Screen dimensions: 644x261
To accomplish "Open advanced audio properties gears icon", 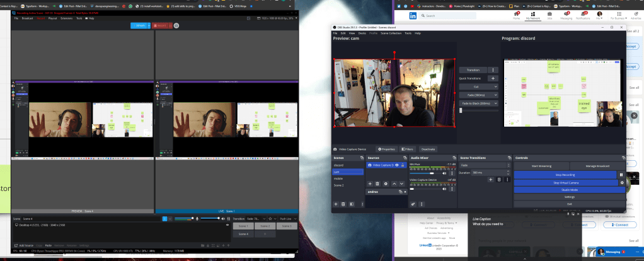I will (413, 204).
